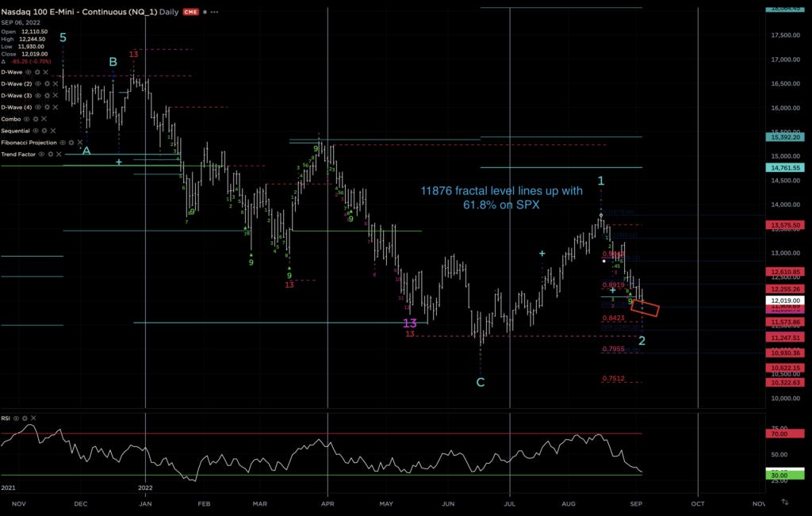Click the SEP 06, 2022 date readout
This screenshot has height=516, width=812.
point(20,22)
